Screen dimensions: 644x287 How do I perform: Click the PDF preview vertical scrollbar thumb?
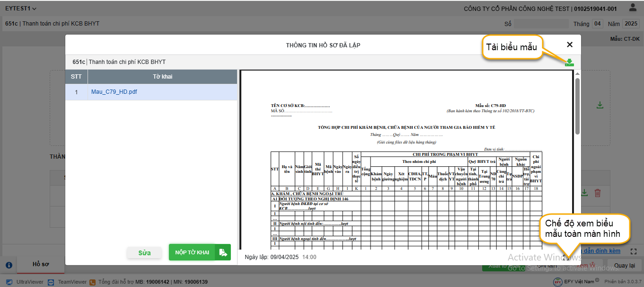(577, 106)
